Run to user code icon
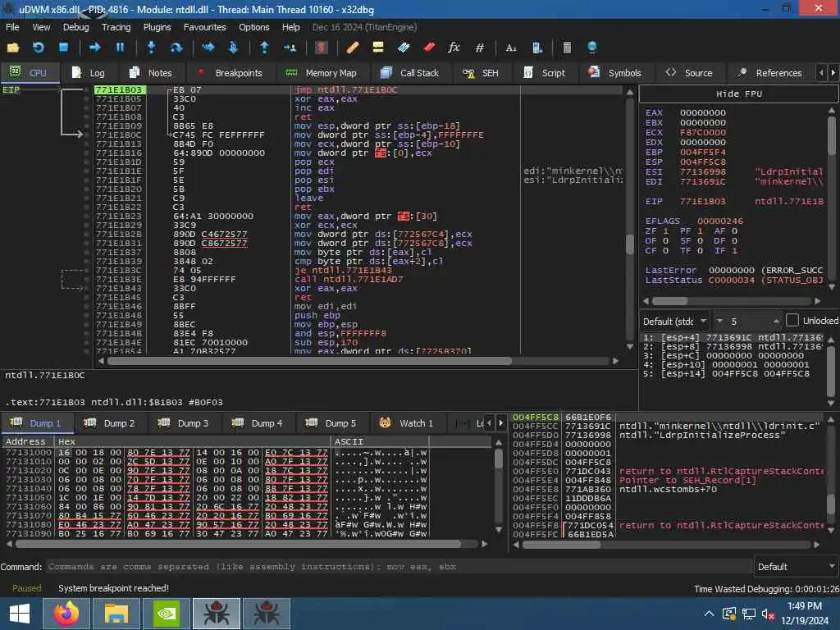Screen dimensions: 840x630 tap(290, 48)
